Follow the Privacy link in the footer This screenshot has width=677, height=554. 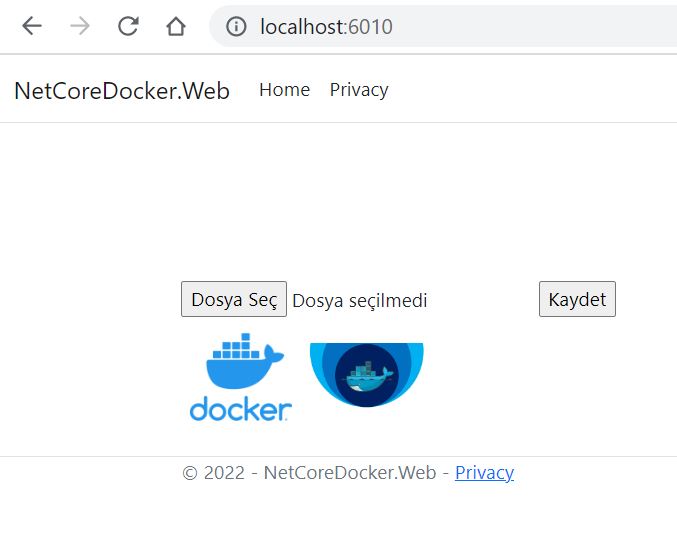pos(484,473)
